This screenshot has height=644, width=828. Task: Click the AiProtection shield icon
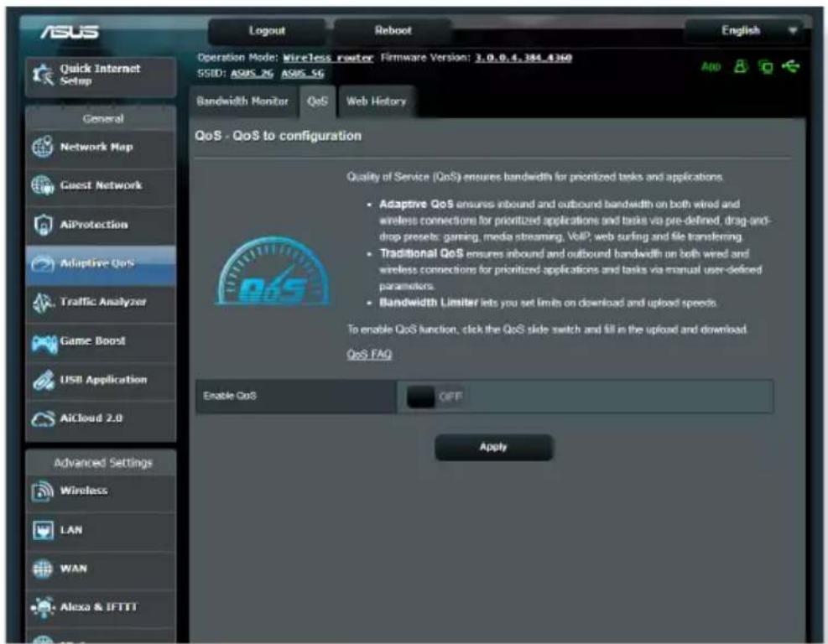coord(43,225)
